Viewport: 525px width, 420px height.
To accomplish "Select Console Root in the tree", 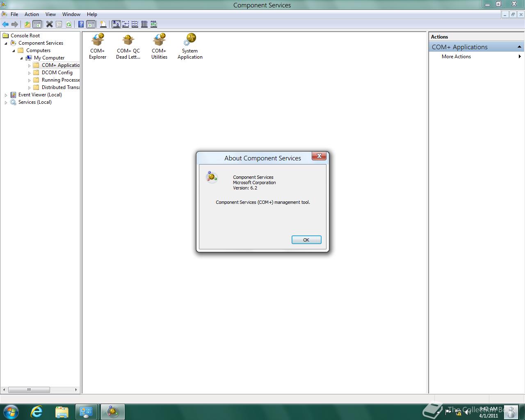I will click(x=25, y=36).
